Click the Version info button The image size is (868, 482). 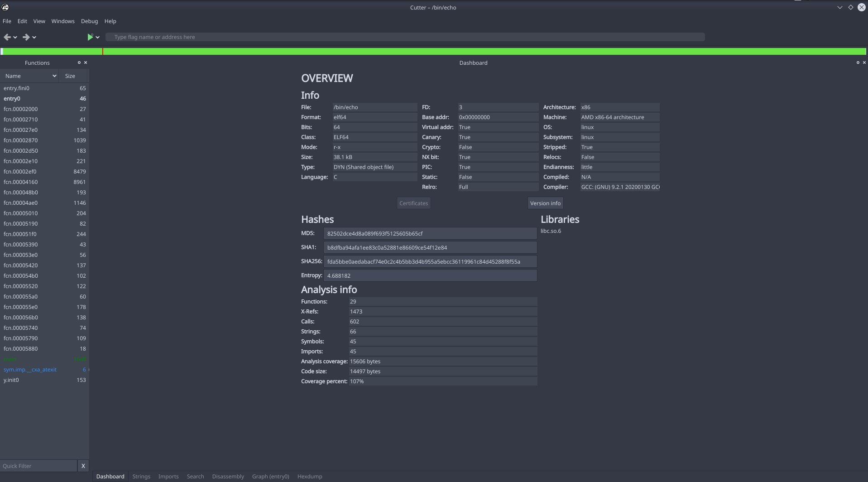(x=545, y=203)
